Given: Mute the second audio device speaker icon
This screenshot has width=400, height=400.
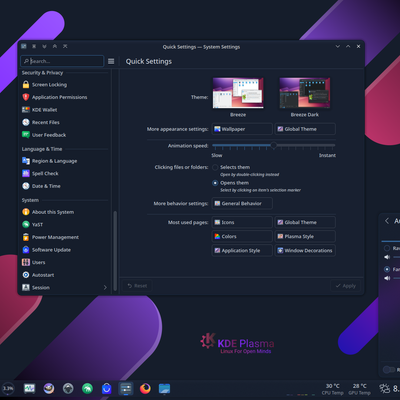Looking at the screenshot, I should (387, 278).
